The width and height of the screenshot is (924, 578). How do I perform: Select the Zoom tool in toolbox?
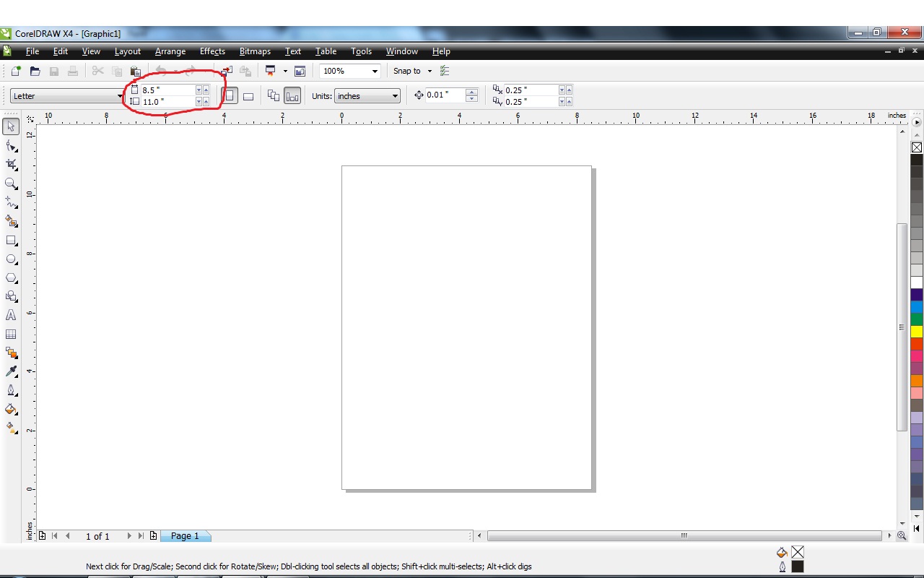11,184
